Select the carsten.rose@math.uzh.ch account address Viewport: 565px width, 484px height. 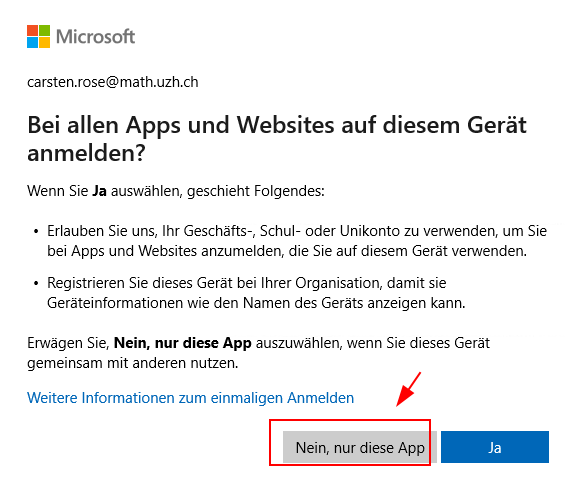coord(113,82)
